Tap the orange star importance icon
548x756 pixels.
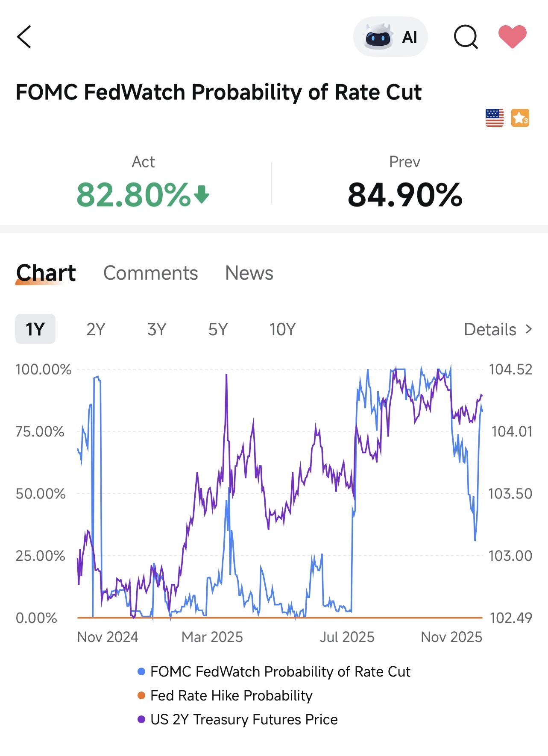click(x=520, y=118)
